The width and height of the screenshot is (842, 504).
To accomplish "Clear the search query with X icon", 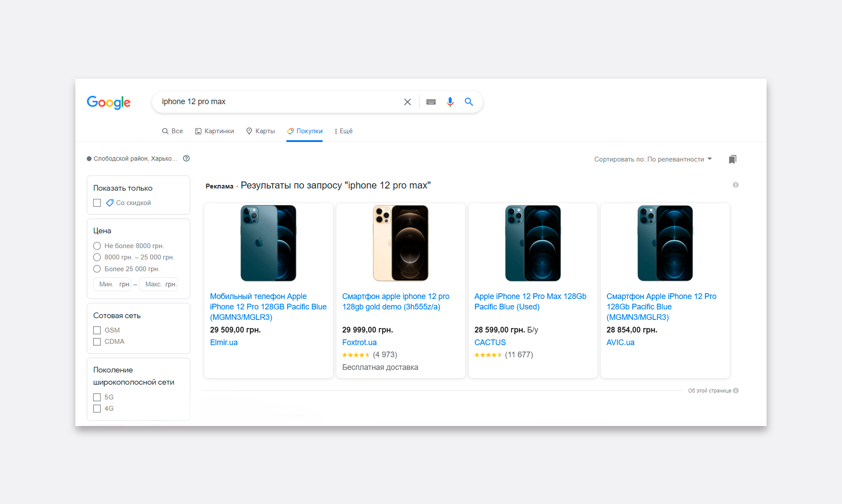I will 407,102.
